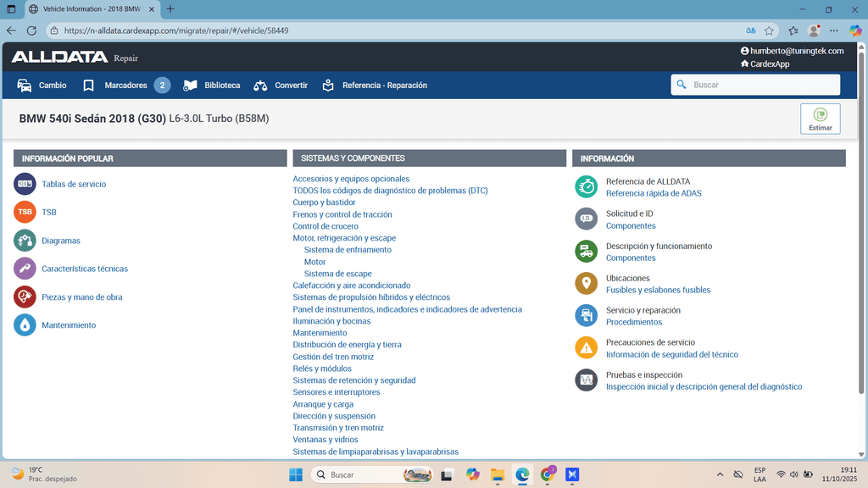Click the blue Mantenimiento droplet icon

[x=25, y=325]
